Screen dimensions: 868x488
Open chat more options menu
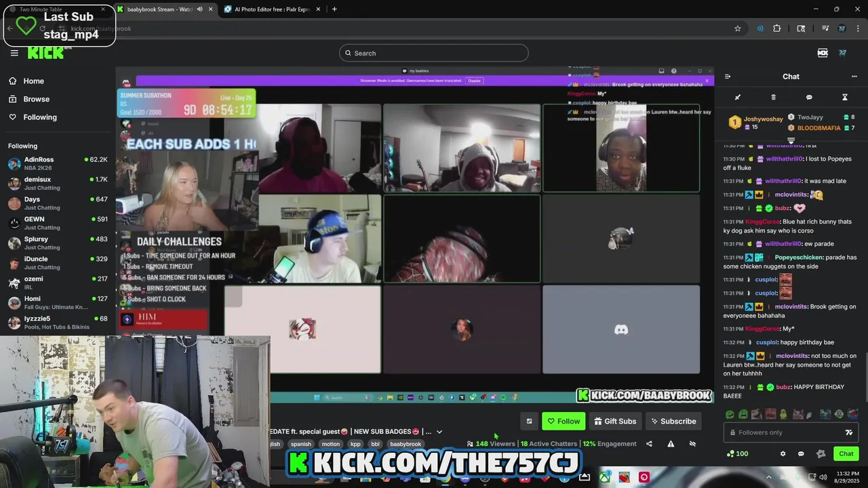click(854, 77)
